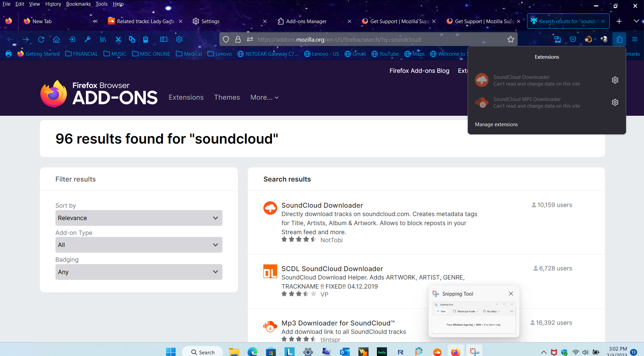Click the copy icon in the toolbar

tap(132, 40)
